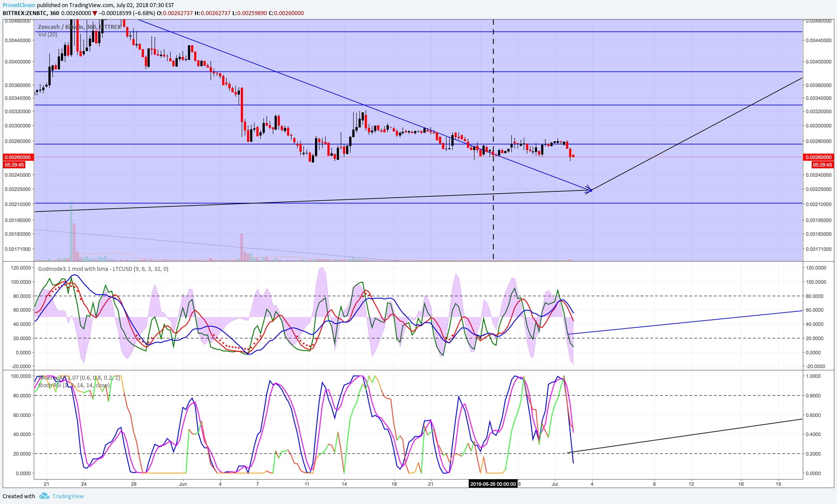Click 100.0000 on the Stoch RSI left scale
837x504 pixels.
tap(21, 376)
